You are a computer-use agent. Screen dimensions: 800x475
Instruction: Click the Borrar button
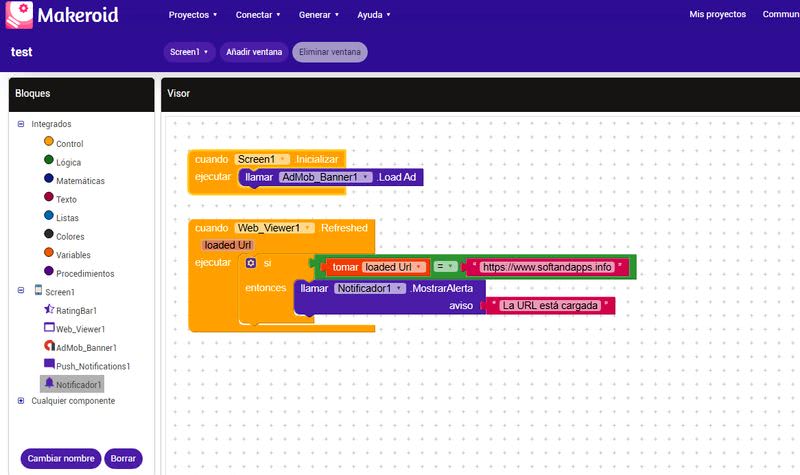[x=123, y=458]
